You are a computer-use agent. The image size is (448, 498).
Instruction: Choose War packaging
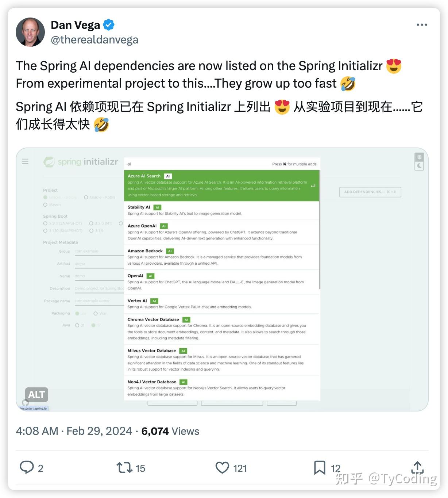[96, 313]
